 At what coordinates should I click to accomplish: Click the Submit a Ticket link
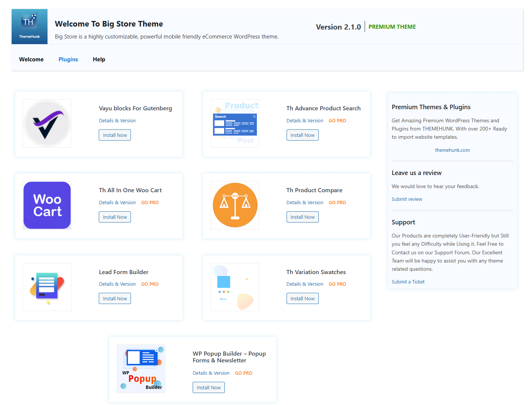point(408,282)
